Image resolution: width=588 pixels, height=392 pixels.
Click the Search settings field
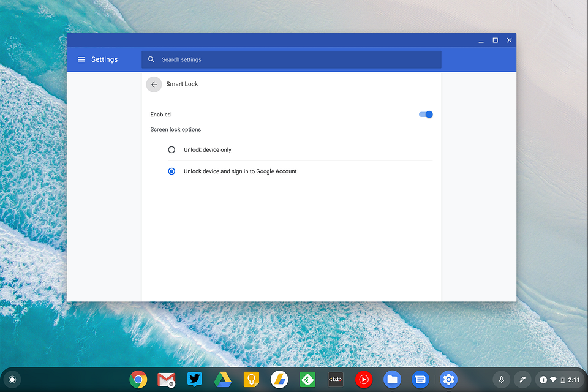click(x=245, y=59)
